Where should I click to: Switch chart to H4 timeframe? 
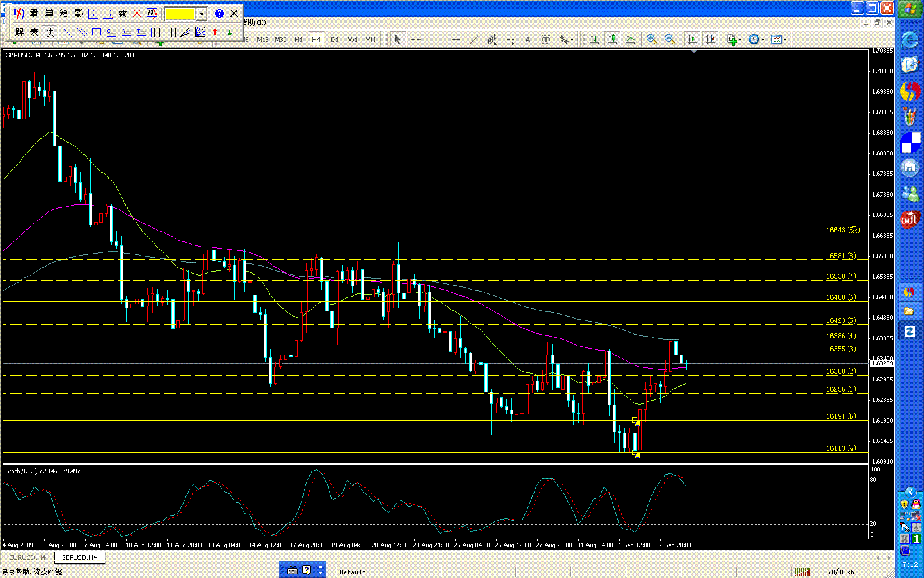(316, 39)
